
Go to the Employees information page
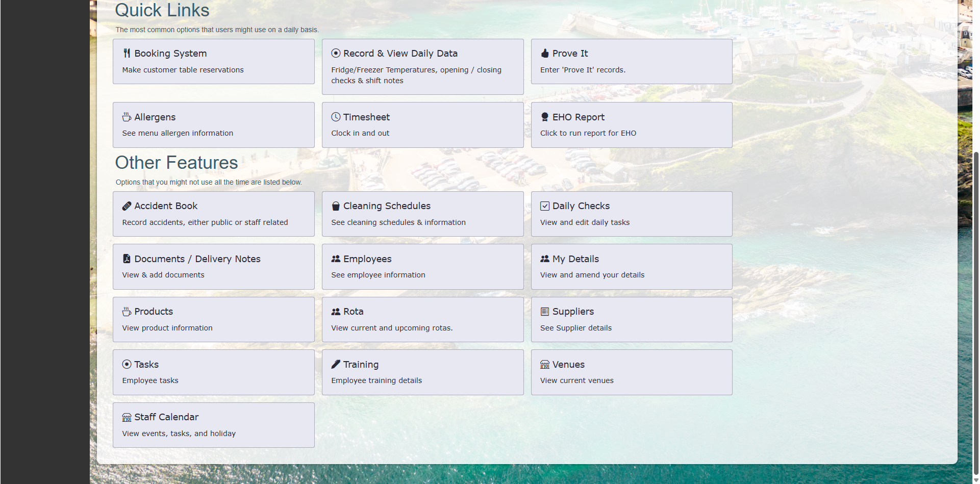click(422, 266)
